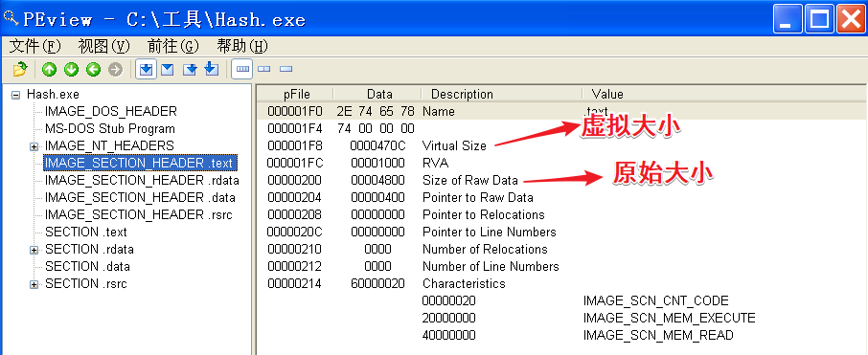868x355 pixels.
Task: Select IMAGE_SECTION_HEADER .data tree item
Action: coord(140,197)
